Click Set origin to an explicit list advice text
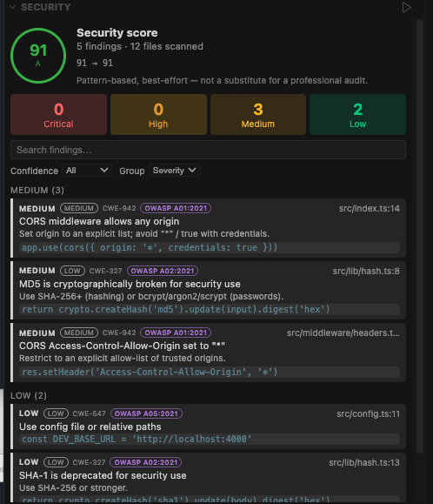Image resolution: width=433 pixels, height=504 pixels. click(x=144, y=234)
